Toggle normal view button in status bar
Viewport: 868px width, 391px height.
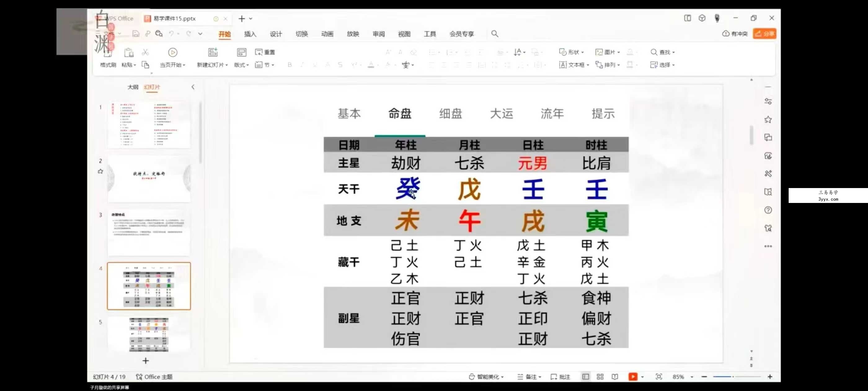pos(586,376)
